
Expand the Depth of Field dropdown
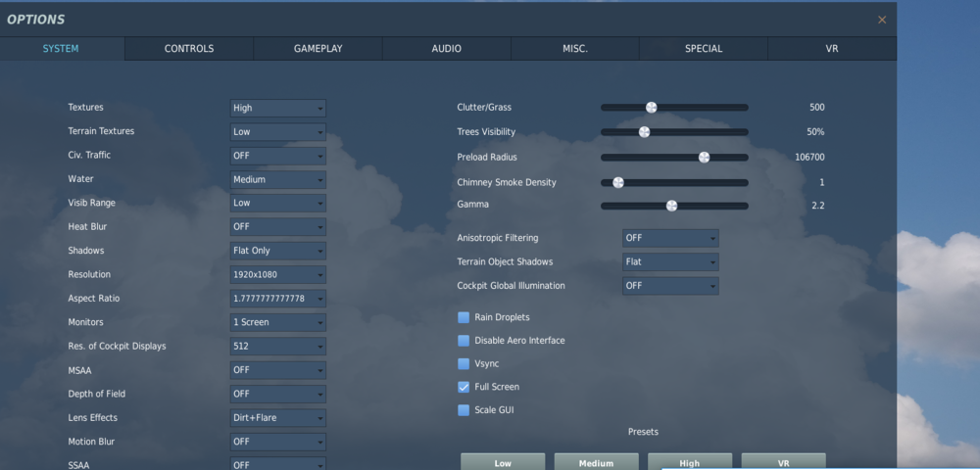(277, 394)
